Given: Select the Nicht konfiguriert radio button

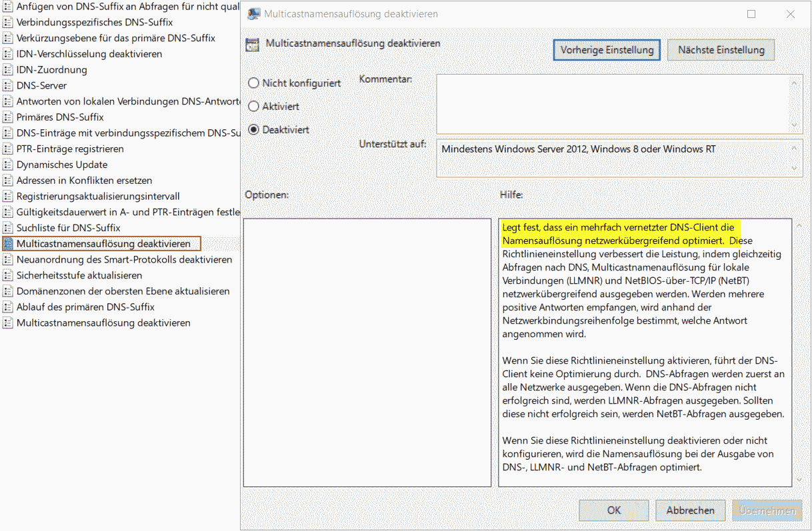Looking at the screenshot, I should (x=253, y=83).
